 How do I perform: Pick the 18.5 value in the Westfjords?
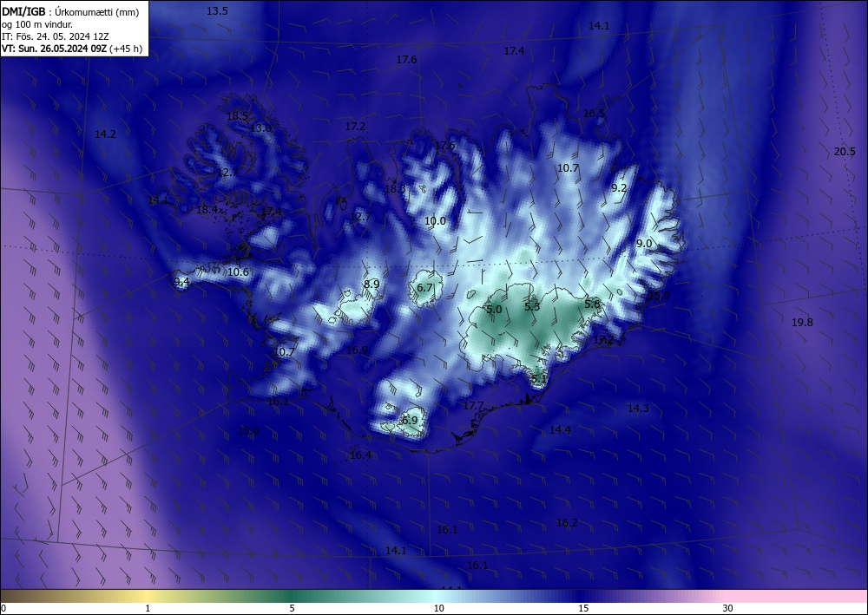238,116
